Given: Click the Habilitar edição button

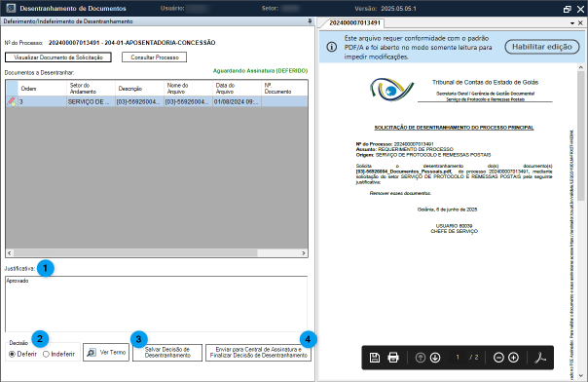Looking at the screenshot, I should click(542, 47).
